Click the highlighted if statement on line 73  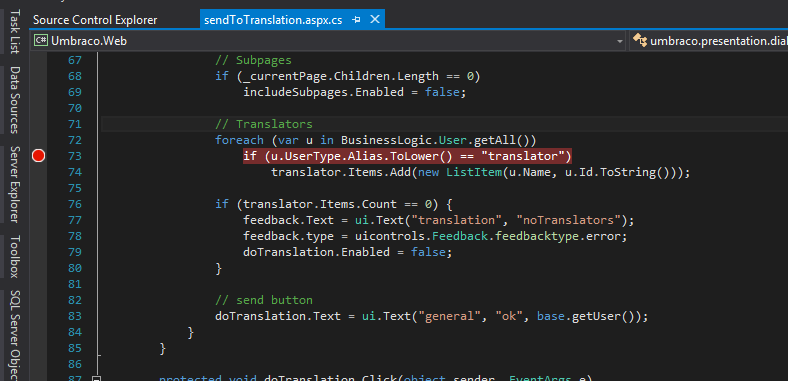[408, 156]
